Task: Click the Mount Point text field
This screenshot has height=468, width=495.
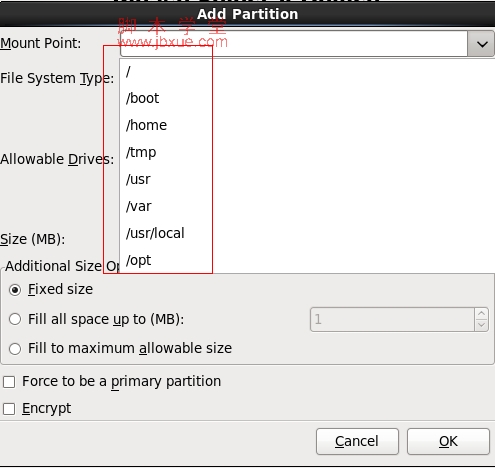Action: [x=294, y=44]
